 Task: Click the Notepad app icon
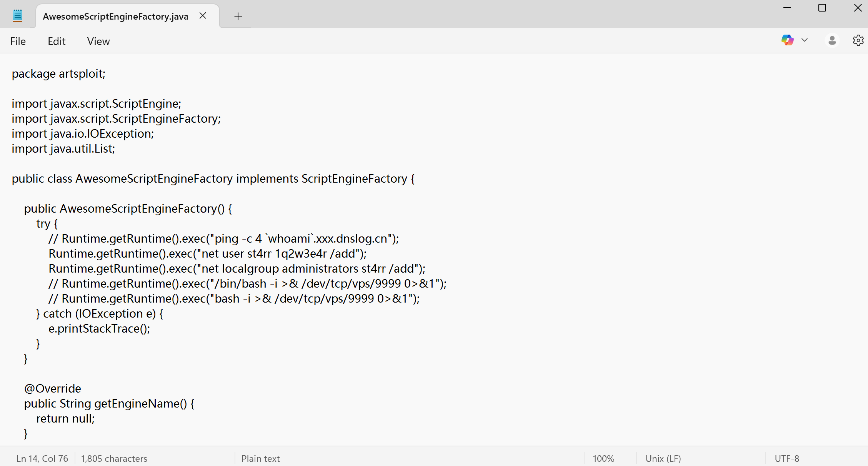[18, 16]
